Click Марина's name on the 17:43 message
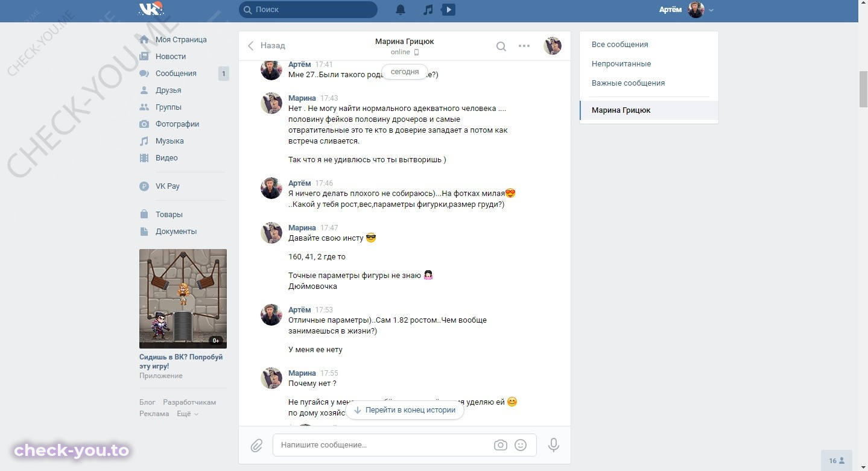This screenshot has width=868, height=471. tap(302, 98)
